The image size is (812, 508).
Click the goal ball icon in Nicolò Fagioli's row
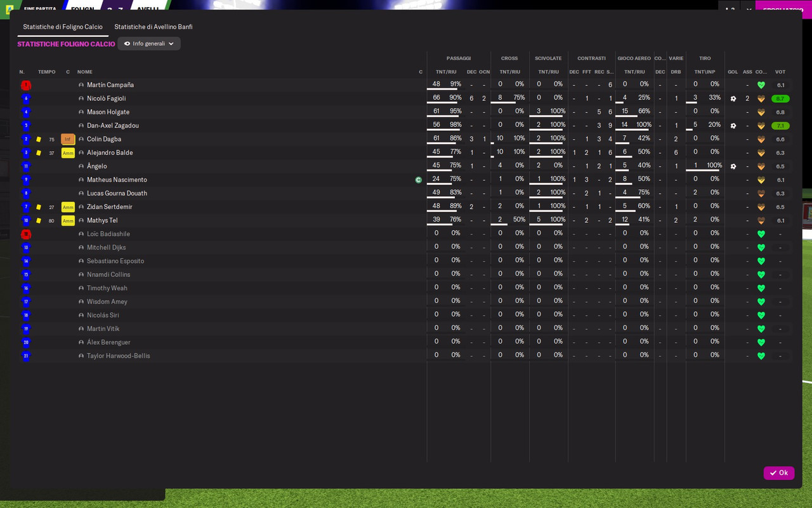pos(733,98)
